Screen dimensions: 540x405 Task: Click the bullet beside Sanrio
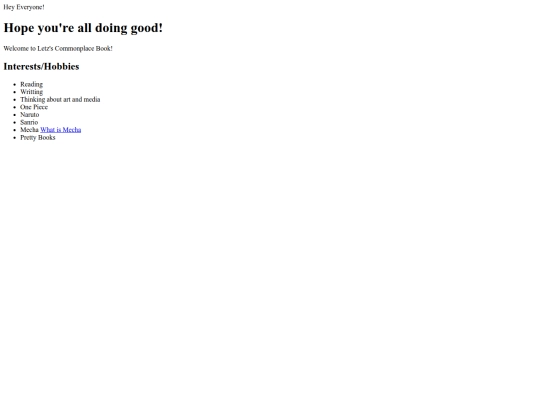point(14,122)
